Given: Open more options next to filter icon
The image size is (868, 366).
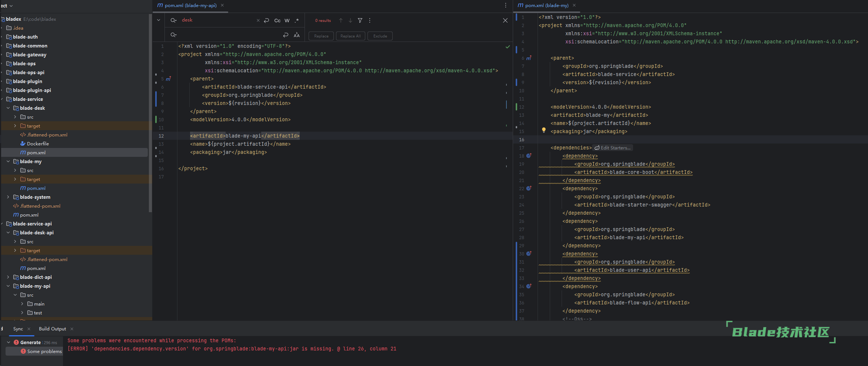Looking at the screenshot, I should (370, 20).
